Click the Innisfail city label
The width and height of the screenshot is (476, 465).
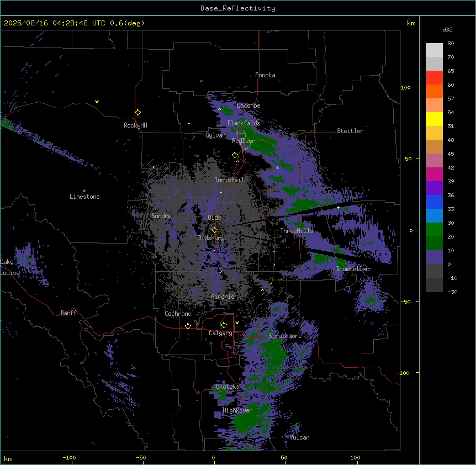[229, 180]
